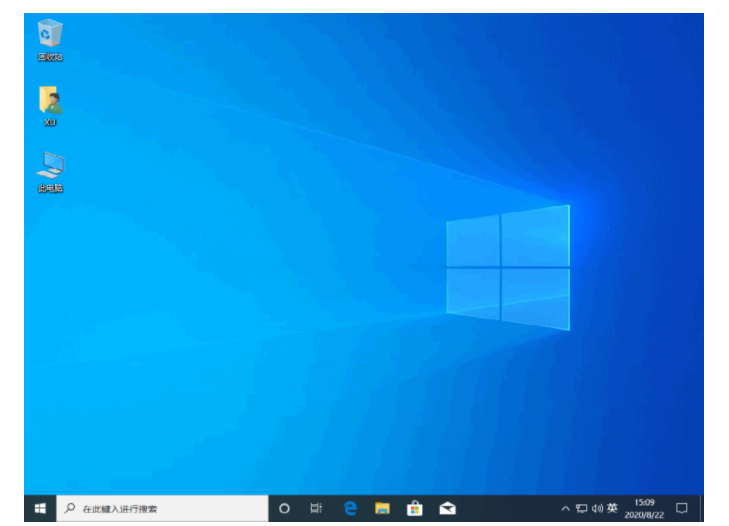
Task: Open the volume speaker tray icon
Action: (x=597, y=508)
